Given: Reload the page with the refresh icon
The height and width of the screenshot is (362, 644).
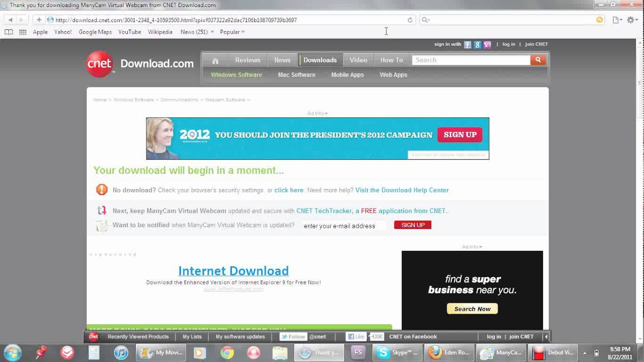Looking at the screenshot, I should point(410,20).
